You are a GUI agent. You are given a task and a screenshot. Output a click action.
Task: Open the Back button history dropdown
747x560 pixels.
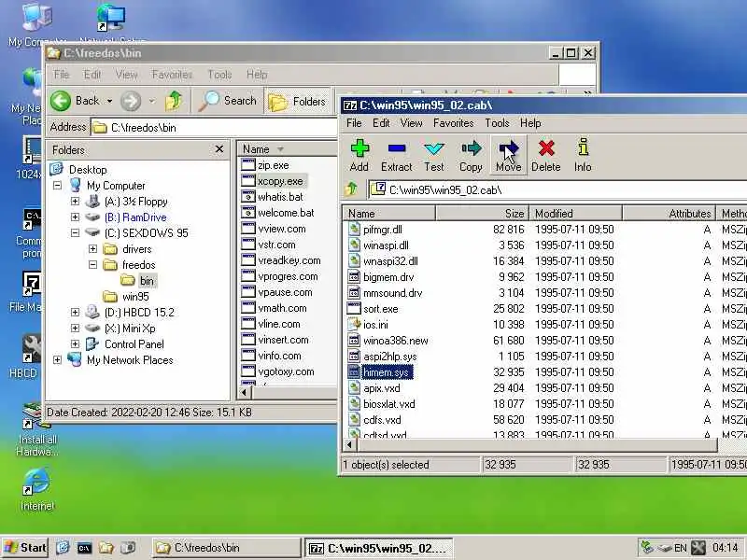[109, 101]
